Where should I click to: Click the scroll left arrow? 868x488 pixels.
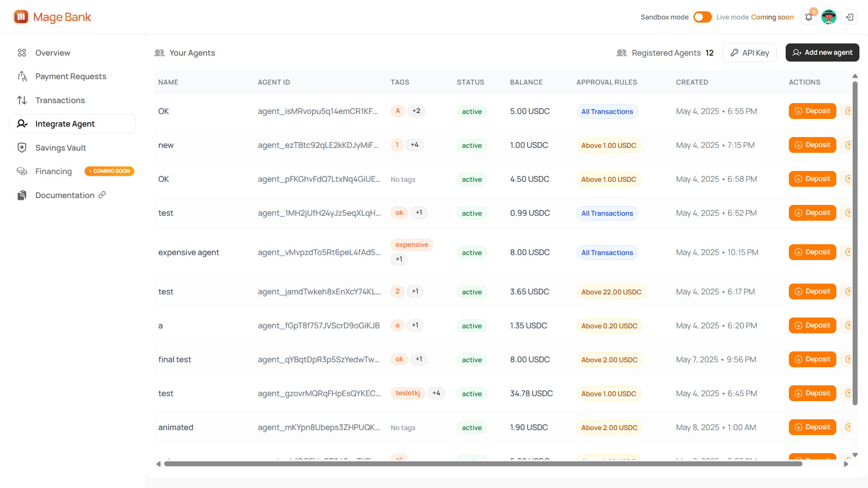(x=158, y=464)
